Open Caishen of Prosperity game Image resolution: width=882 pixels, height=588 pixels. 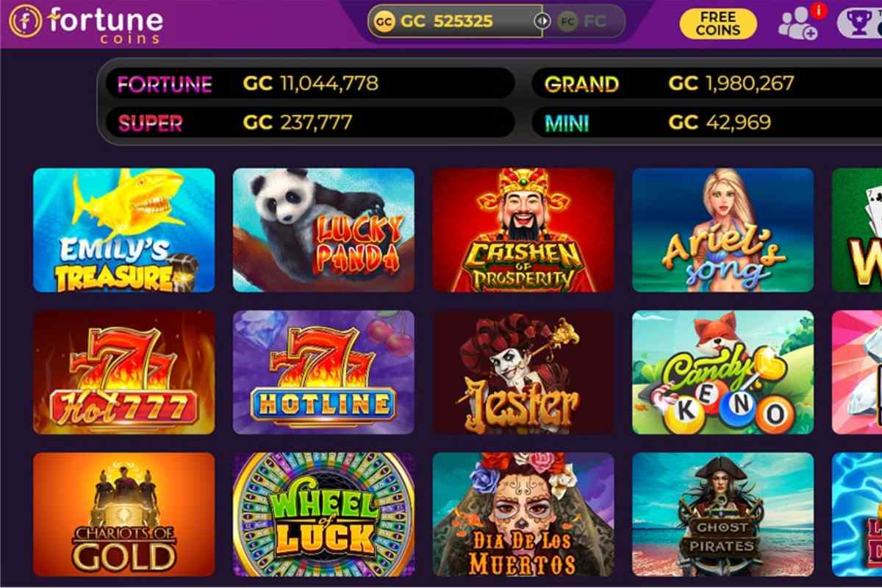point(523,230)
